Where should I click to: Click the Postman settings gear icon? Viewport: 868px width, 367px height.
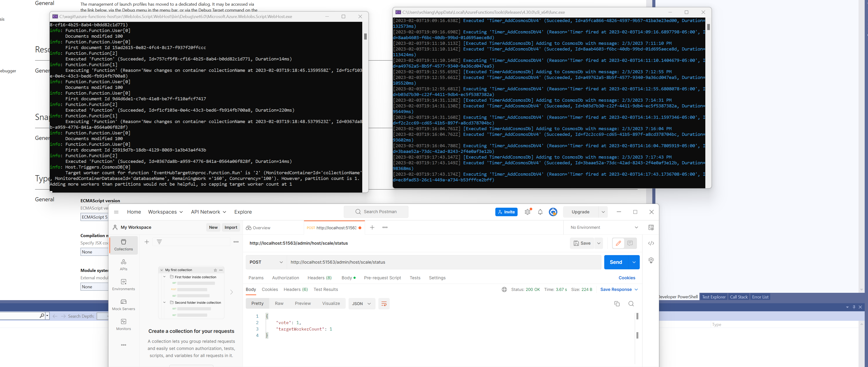[527, 212]
